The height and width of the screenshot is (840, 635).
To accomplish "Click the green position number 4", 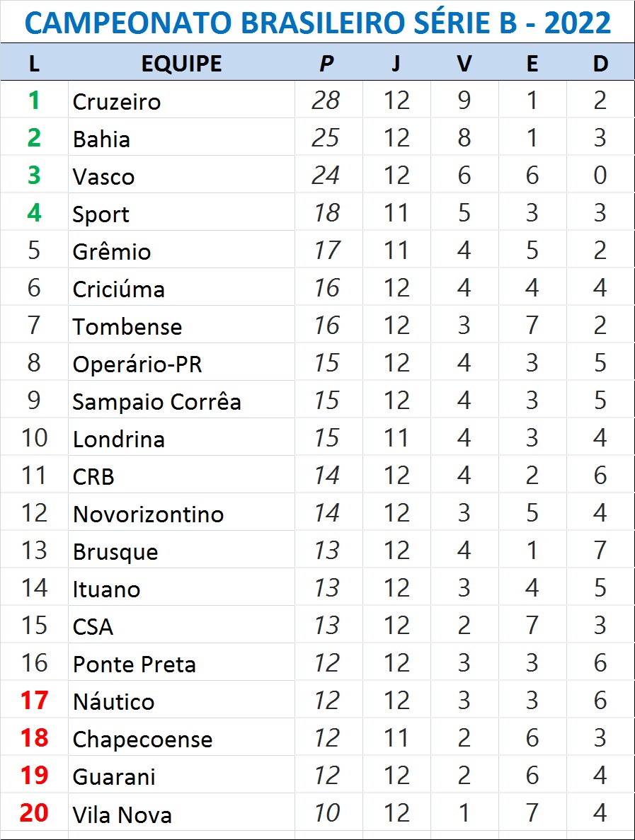I will coord(34,213).
